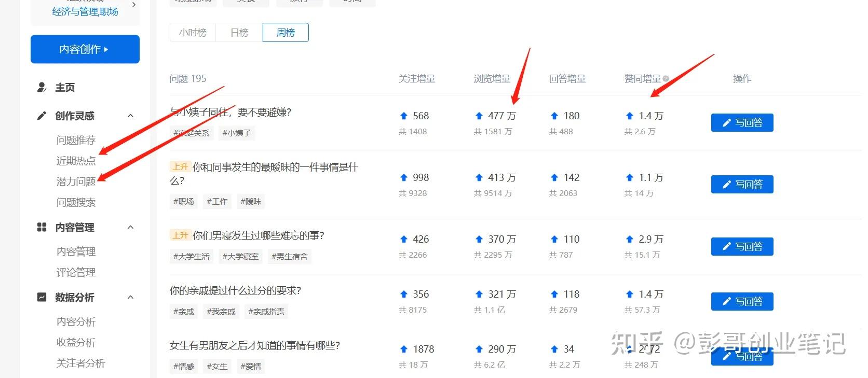This screenshot has width=868, height=378.
Task: Open question 与小姨子同住，要不要避嫌?
Action: (x=230, y=112)
